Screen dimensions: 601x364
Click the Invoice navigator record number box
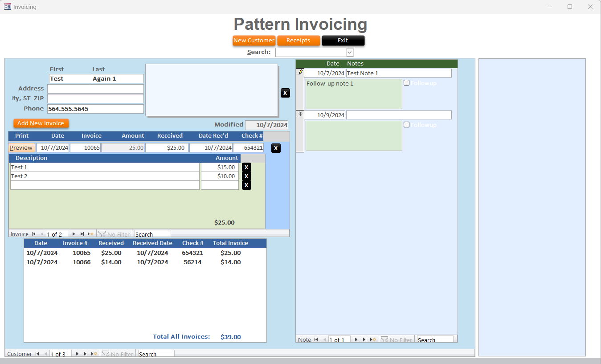pyautogui.click(x=57, y=234)
